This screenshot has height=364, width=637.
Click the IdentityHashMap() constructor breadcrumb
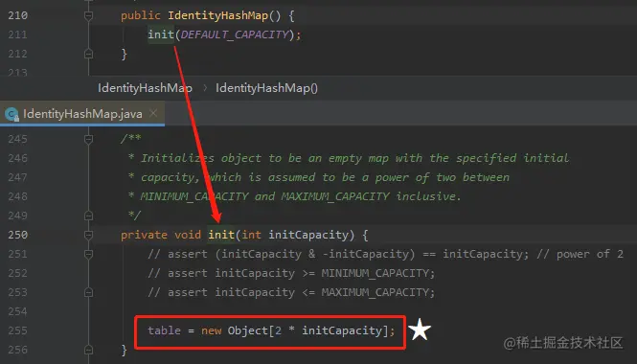click(x=266, y=88)
